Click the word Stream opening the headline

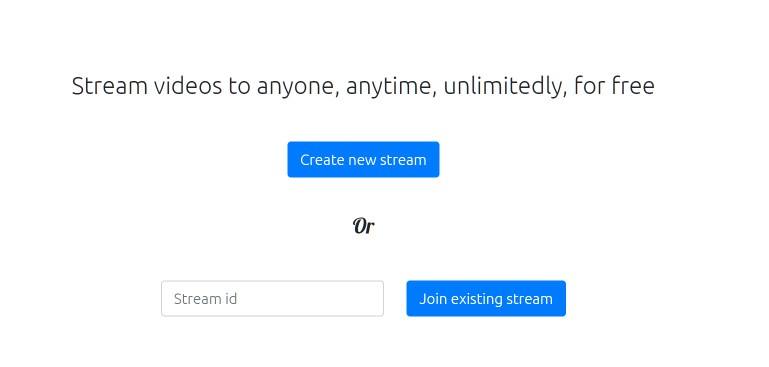(x=110, y=86)
